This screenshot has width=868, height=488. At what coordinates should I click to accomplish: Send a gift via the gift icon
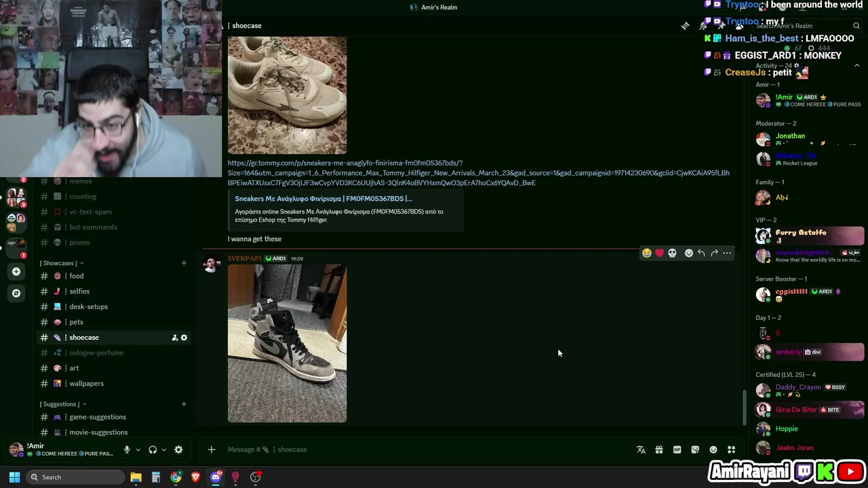pyautogui.click(x=659, y=449)
